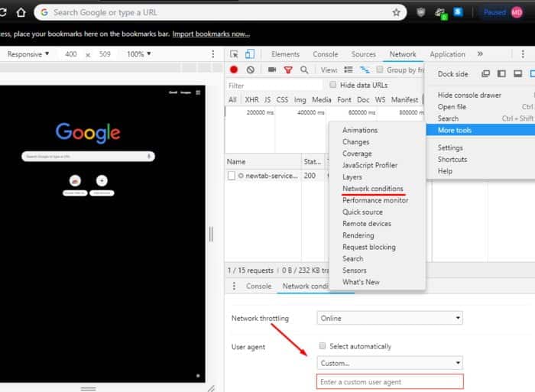This screenshot has height=392, width=535.
Task: Select Network conditions from More tools menu
Action: click(x=373, y=189)
